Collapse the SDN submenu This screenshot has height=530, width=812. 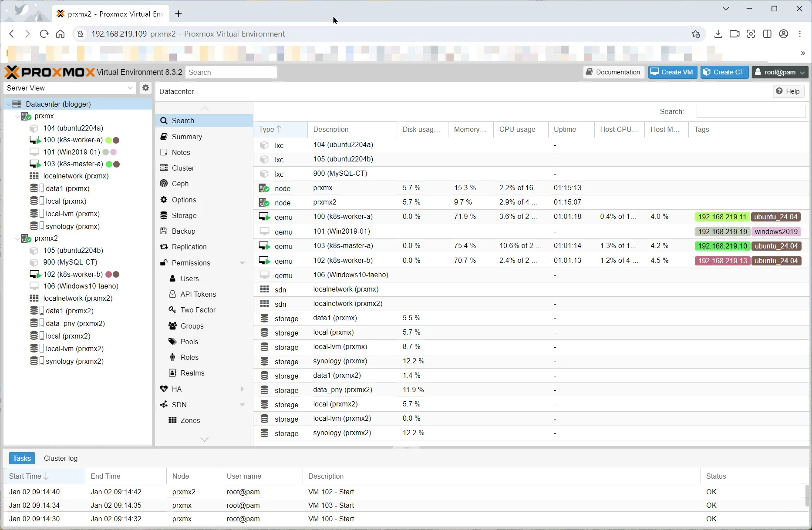click(243, 405)
